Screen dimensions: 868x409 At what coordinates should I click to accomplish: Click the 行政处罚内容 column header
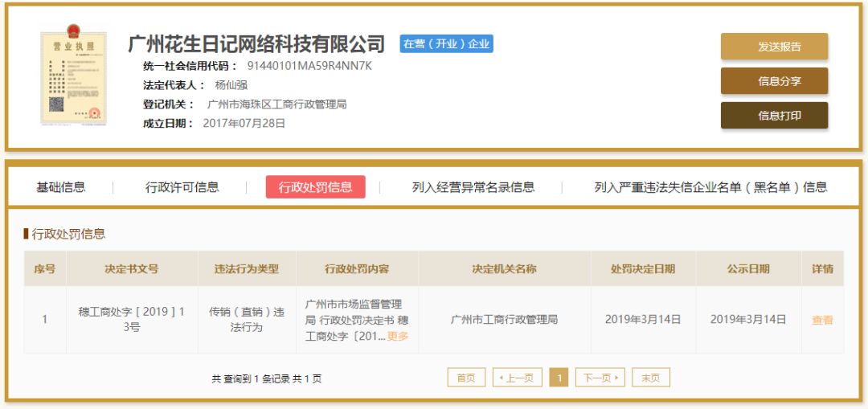tap(357, 268)
